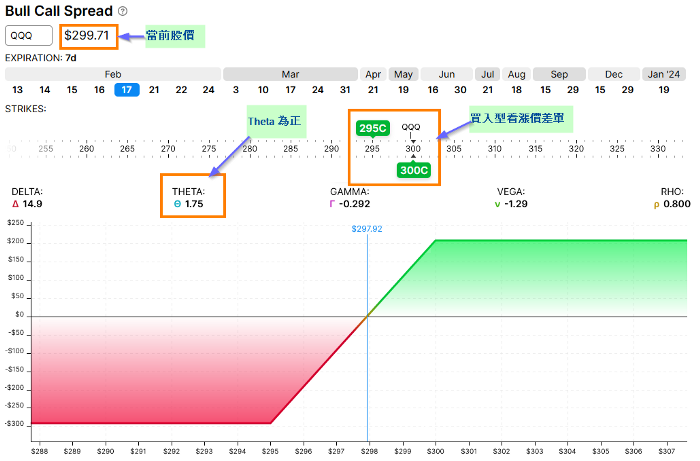Select the Feb expiration month

coord(113,74)
